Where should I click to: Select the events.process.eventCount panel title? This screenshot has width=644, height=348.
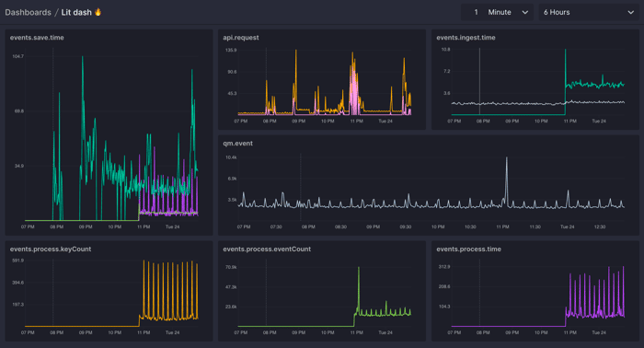click(x=267, y=249)
